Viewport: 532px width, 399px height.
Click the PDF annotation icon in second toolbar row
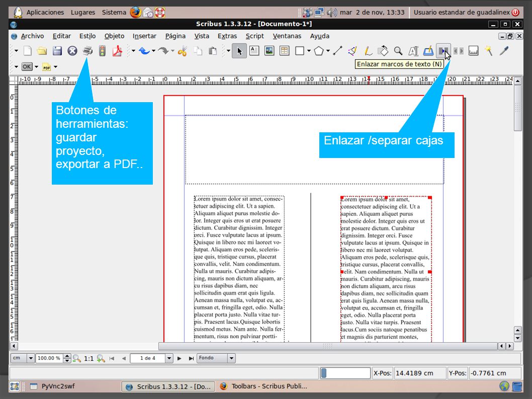(x=46, y=67)
